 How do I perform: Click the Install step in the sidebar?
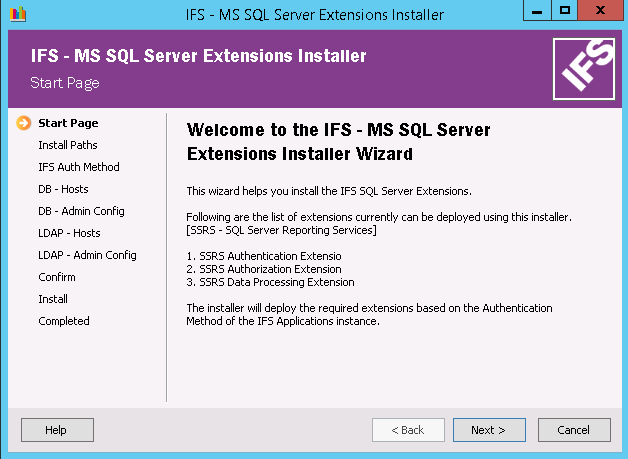point(53,299)
